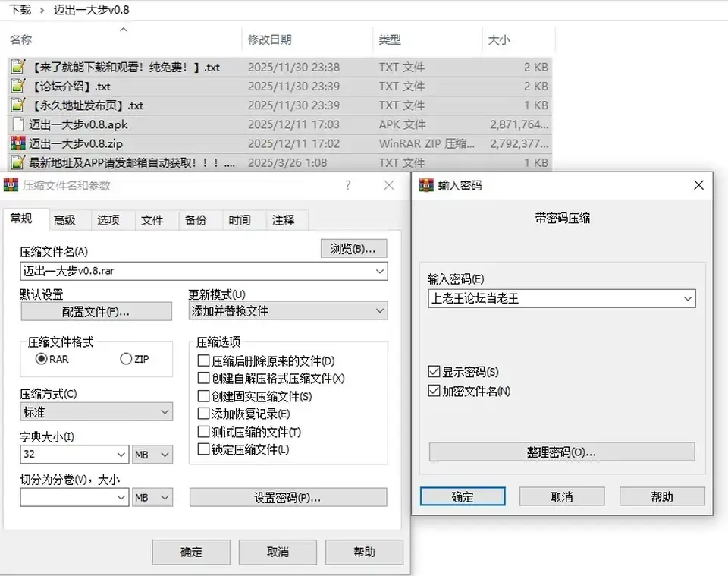728x576 pixels.
Task: Confirm password with 确定 in 输入密码 dialog
Action: click(463, 496)
